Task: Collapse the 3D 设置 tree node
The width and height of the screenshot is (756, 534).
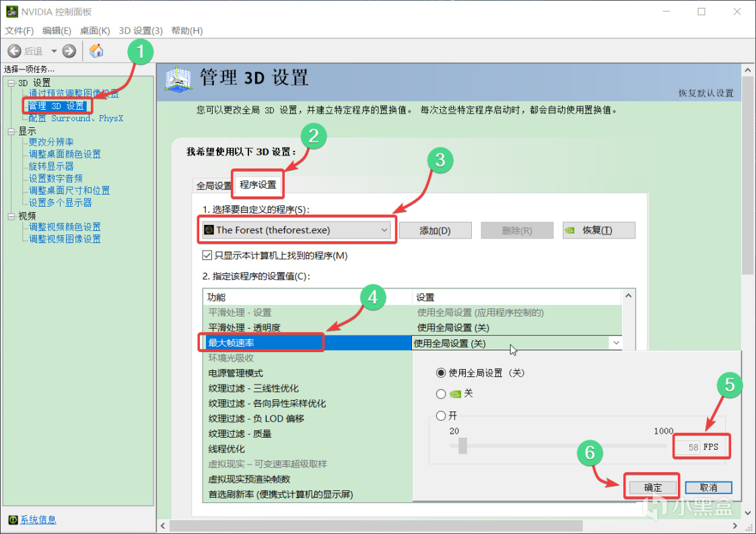Action: click(x=11, y=83)
